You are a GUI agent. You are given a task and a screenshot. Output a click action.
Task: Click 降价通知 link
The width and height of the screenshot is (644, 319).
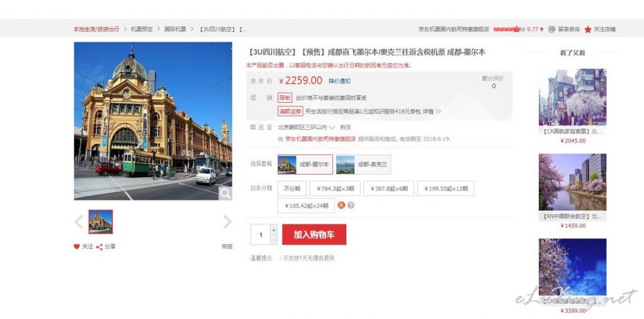click(340, 81)
